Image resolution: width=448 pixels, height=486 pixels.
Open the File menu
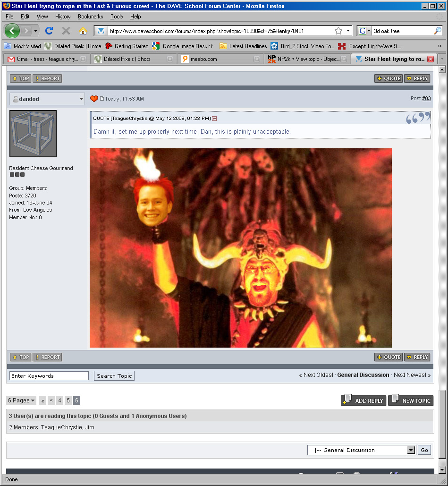click(x=9, y=17)
